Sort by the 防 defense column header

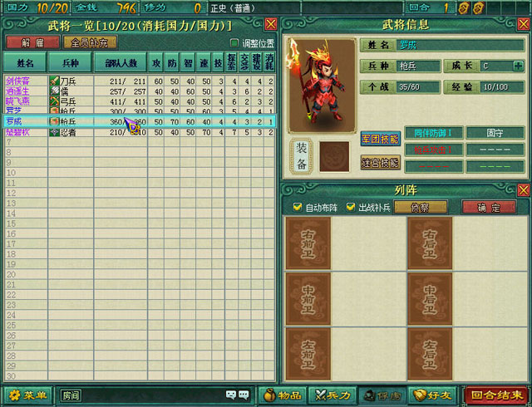point(172,62)
